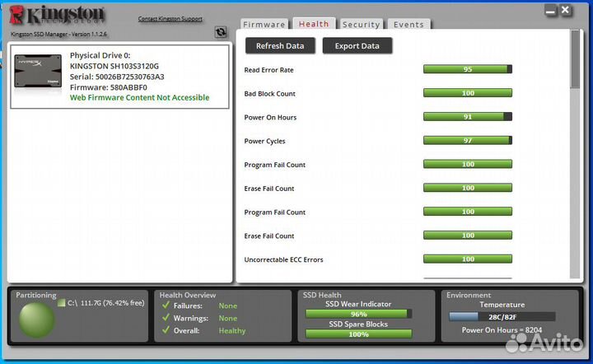
Task: Click the Power On Hours = 8204 text
Action: (502, 330)
